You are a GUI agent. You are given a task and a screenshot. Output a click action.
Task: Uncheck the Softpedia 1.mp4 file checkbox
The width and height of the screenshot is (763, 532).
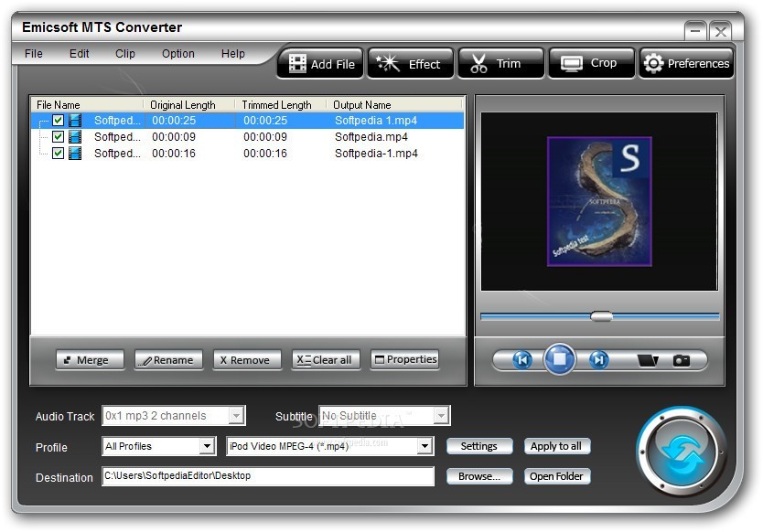(58, 120)
